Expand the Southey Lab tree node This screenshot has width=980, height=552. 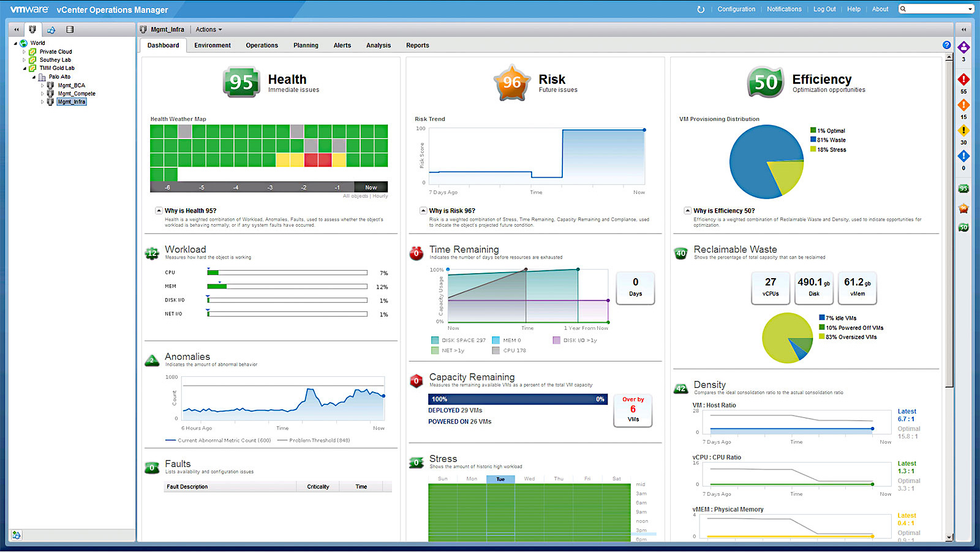coord(24,60)
